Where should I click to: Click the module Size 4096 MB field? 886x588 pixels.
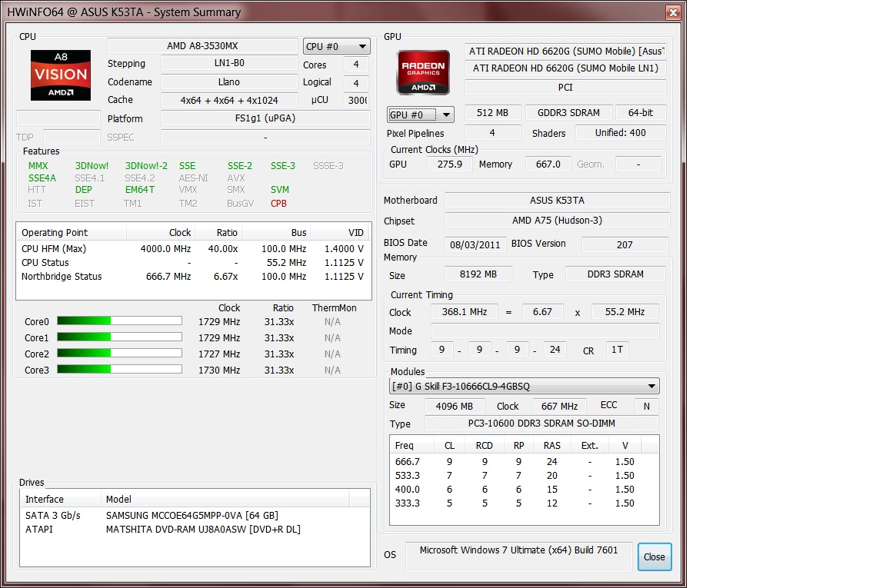click(x=455, y=406)
